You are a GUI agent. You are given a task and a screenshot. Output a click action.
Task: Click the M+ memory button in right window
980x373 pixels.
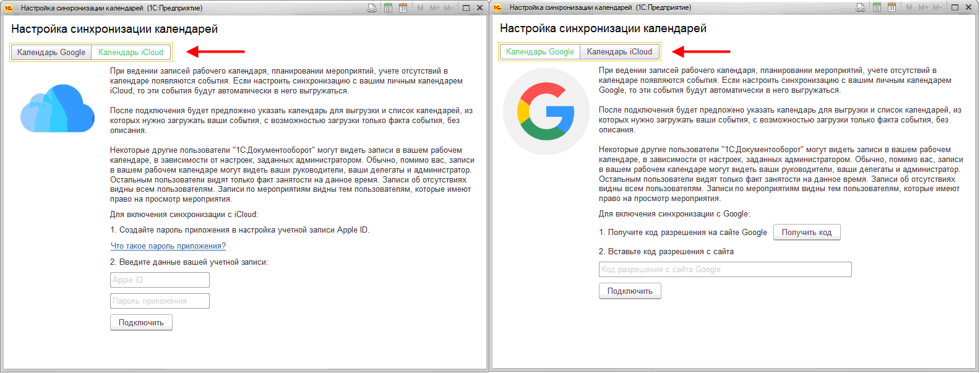(x=923, y=7)
